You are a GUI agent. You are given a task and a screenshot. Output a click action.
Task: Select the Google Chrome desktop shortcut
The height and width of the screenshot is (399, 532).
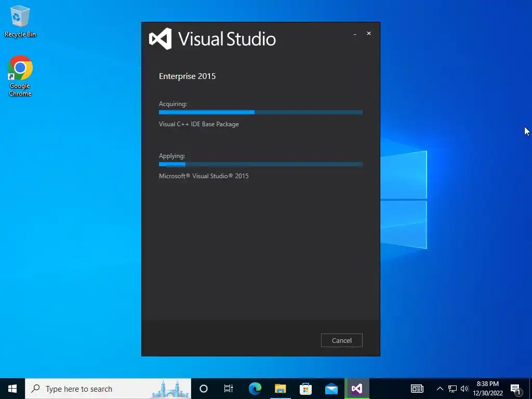(x=20, y=76)
